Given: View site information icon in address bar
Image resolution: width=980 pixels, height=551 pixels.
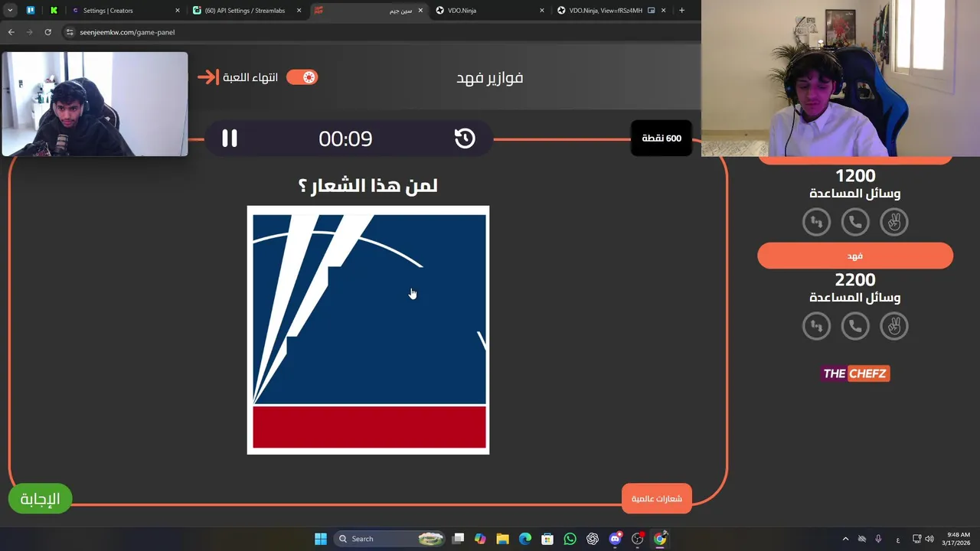Looking at the screenshot, I should click(x=70, y=32).
